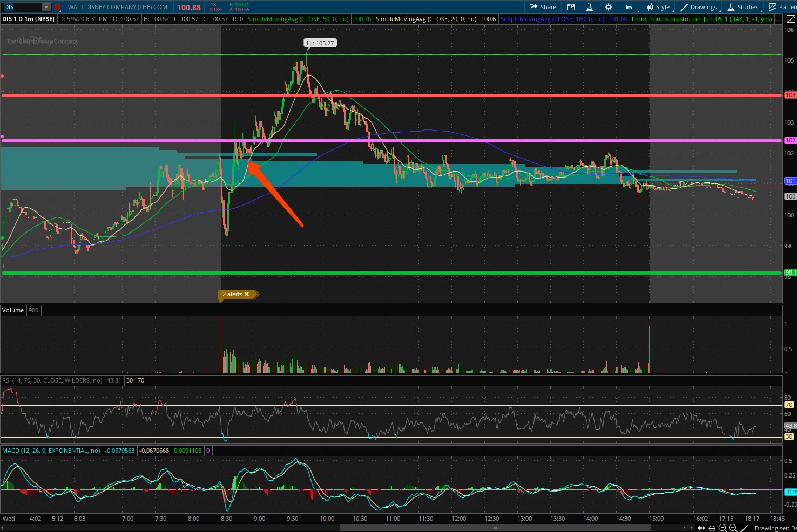This screenshot has width=797, height=532.
Task: Open the symbol selector dropdown arrow
Action: pyautogui.click(x=46, y=7)
